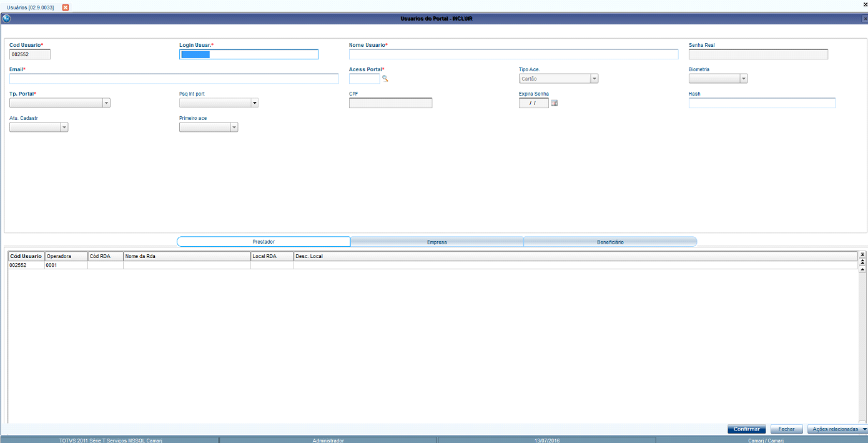Click Administrador in the status bar

tap(328, 441)
